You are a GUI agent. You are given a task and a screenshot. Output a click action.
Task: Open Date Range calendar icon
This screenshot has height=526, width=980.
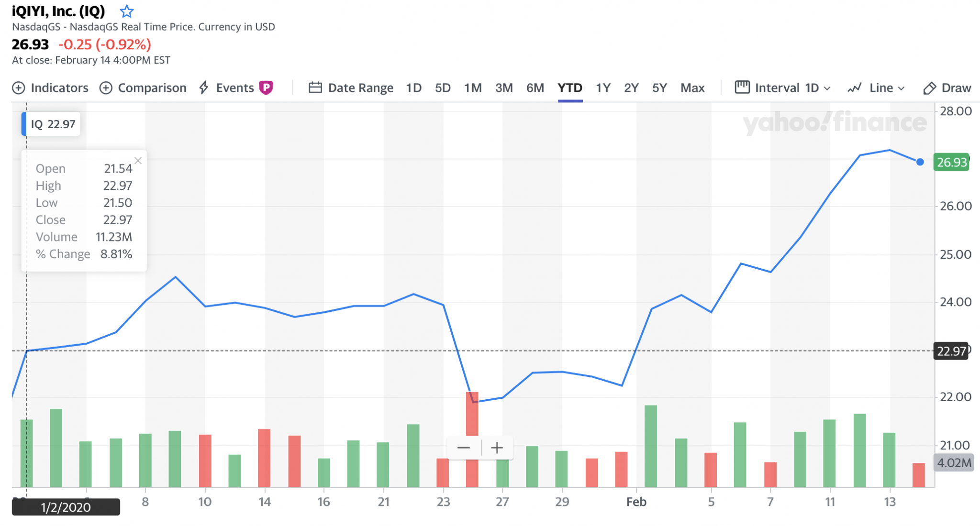[315, 88]
